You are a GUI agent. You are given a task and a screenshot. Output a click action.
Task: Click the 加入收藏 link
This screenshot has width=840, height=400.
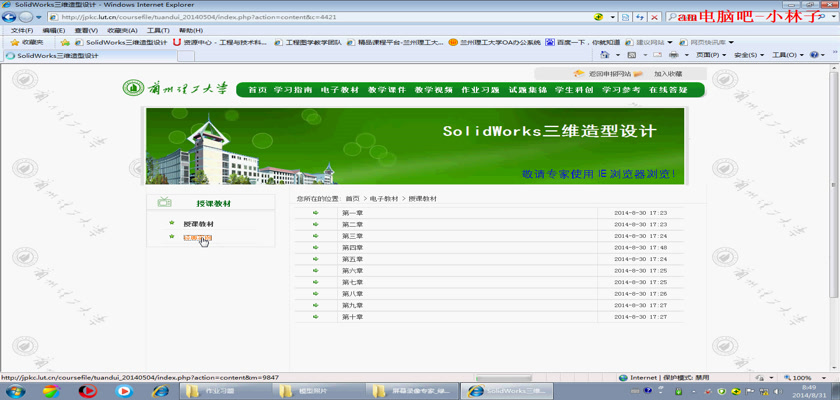pos(668,74)
